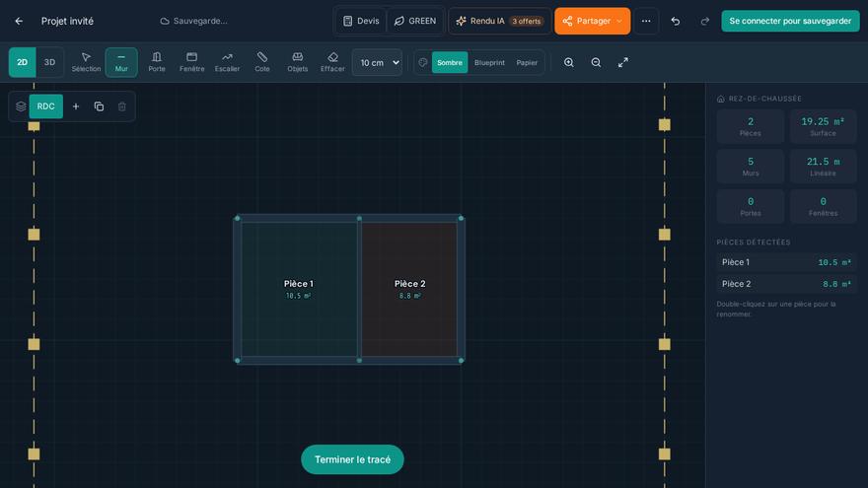
Task: Duplicate the current floor
Action: click(99, 106)
